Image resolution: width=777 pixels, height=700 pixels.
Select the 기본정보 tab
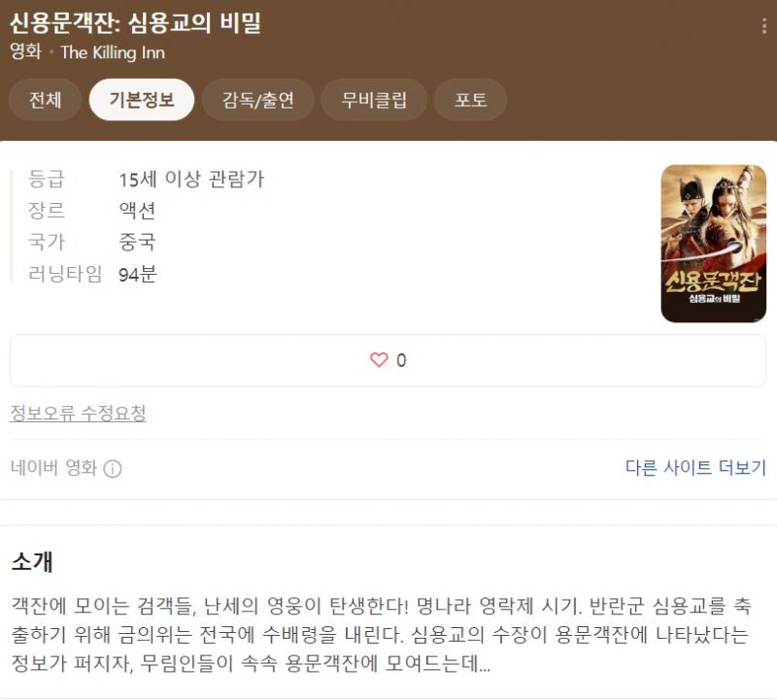point(142,100)
